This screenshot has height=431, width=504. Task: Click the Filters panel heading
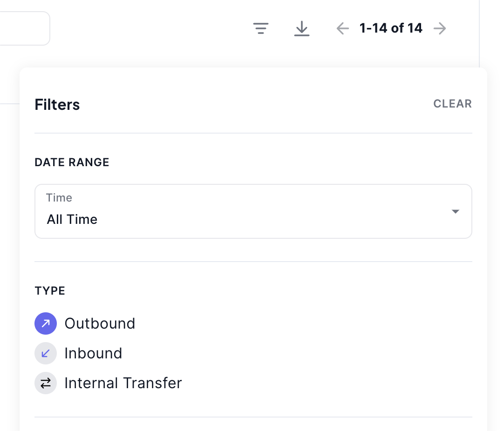[57, 105]
